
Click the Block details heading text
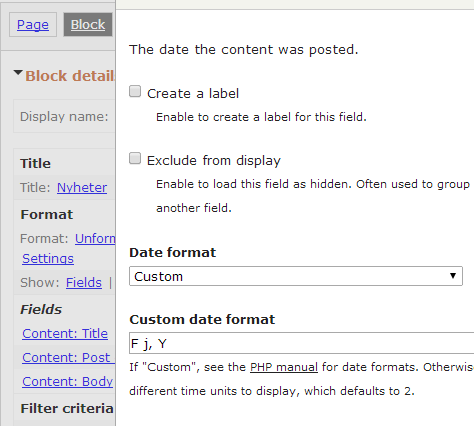point(70,76)
